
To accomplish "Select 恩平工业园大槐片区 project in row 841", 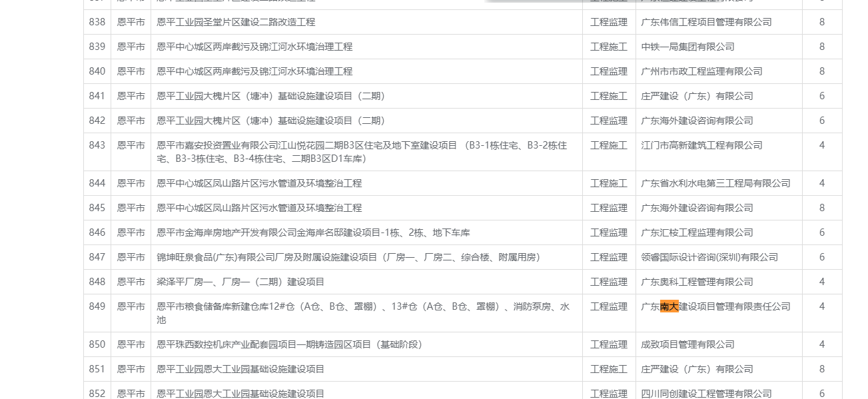I will [x=271, y=96].
